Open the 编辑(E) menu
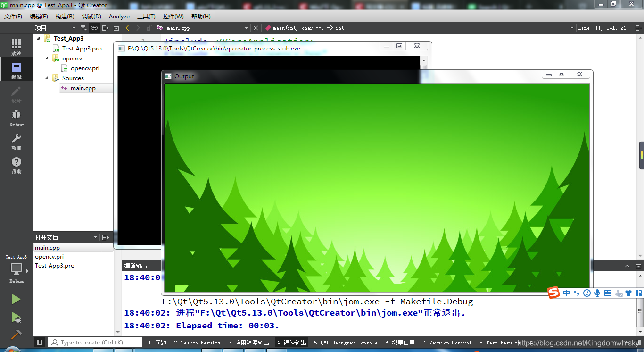The height and width of the screenshot is (352, 644). point(39,16)
